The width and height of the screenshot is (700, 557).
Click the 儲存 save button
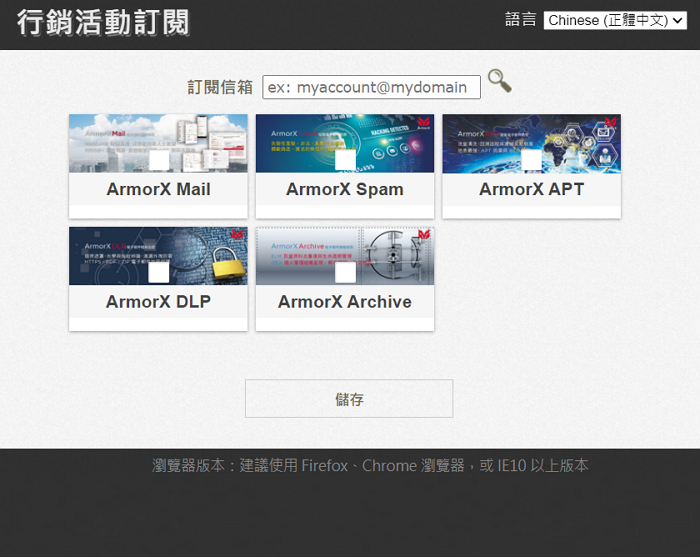click(x=349, y=399)
